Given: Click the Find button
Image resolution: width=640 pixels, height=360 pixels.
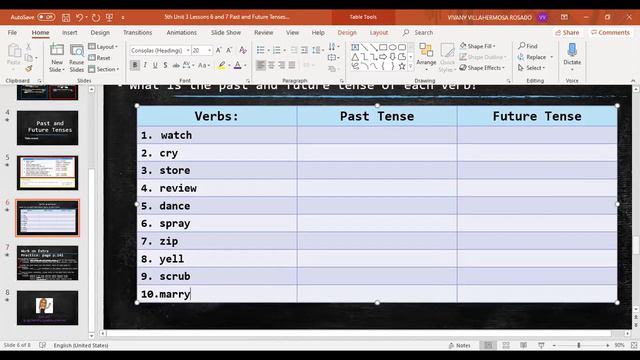Looking at the screenshot, I should point(528,46).
